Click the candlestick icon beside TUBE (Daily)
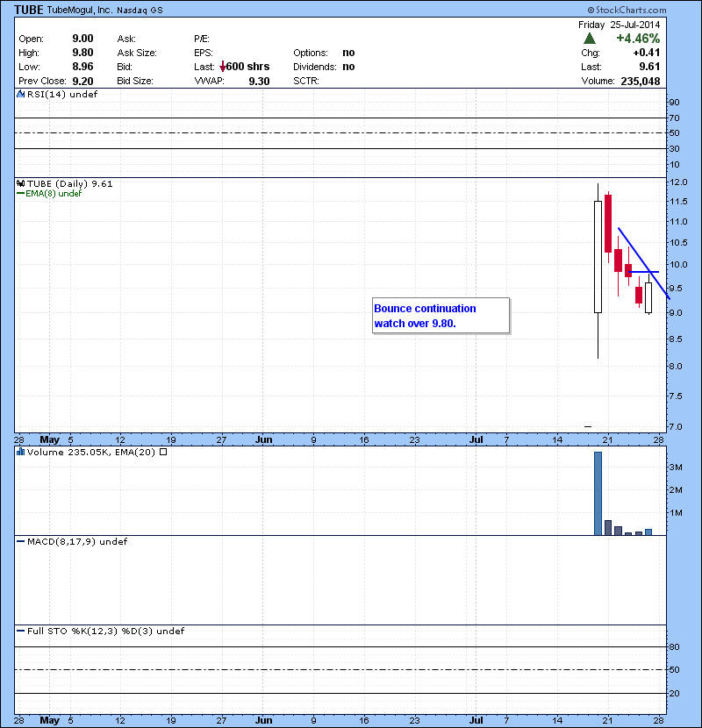 pyautogui.click(x=20, y=183)
